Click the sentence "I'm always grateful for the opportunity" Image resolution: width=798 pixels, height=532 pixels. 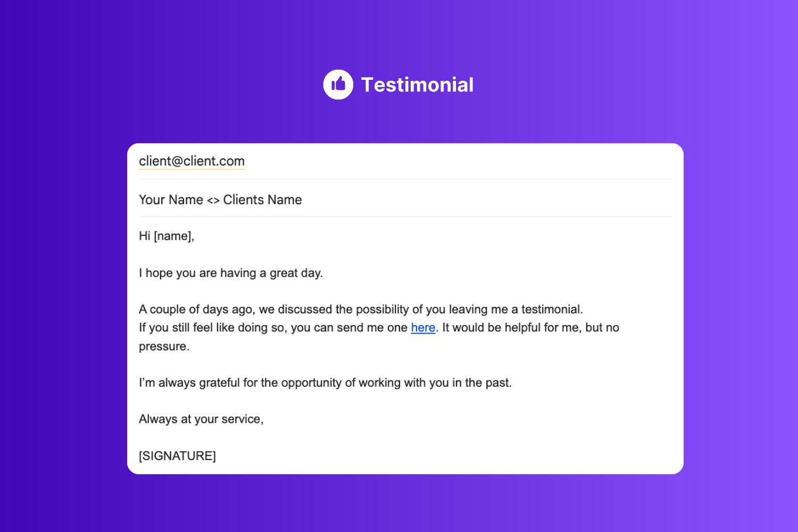pos(325,383)
